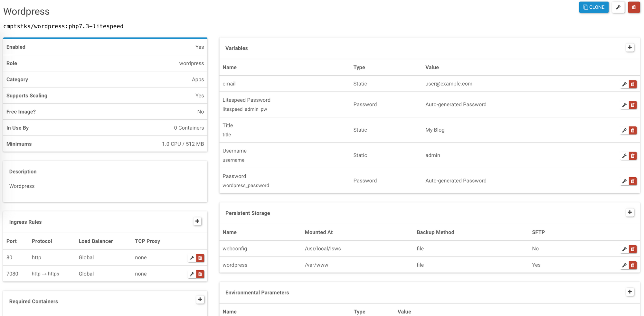
Task: Delete the Wordpress image with the top trash icon
Action: tap(634, 7)
